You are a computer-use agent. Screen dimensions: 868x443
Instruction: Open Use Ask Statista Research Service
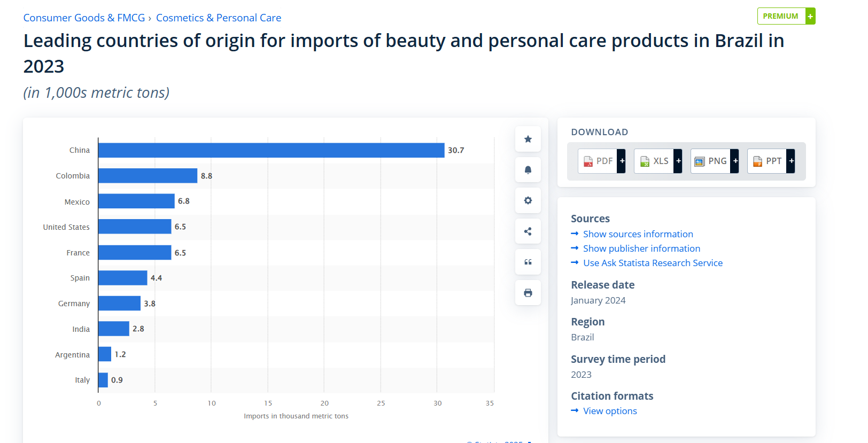pyautogui.click(x=653, y=263)
